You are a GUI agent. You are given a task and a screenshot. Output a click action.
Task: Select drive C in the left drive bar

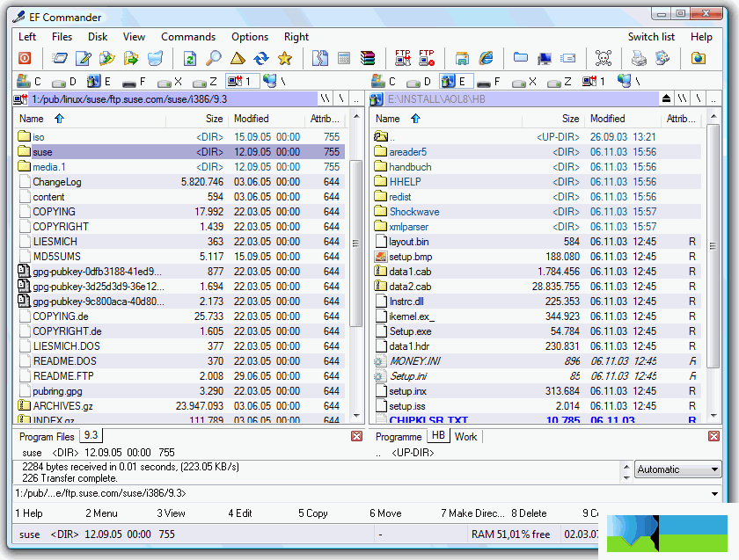tap(28, 82)
